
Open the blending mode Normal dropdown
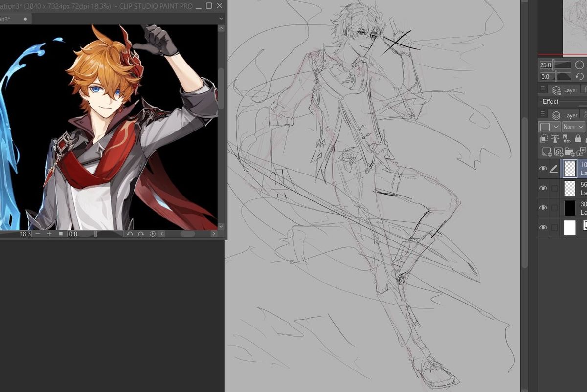573,127
